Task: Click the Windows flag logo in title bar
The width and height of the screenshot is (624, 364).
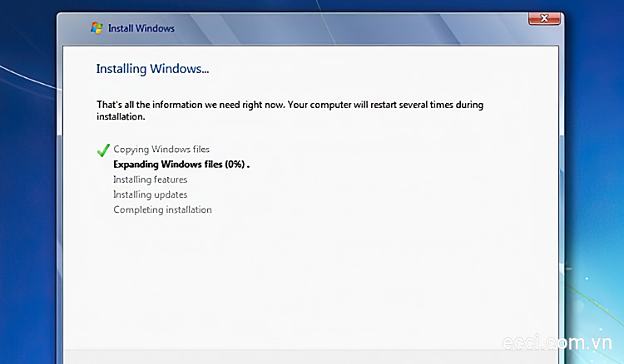Action: (97, 28)
